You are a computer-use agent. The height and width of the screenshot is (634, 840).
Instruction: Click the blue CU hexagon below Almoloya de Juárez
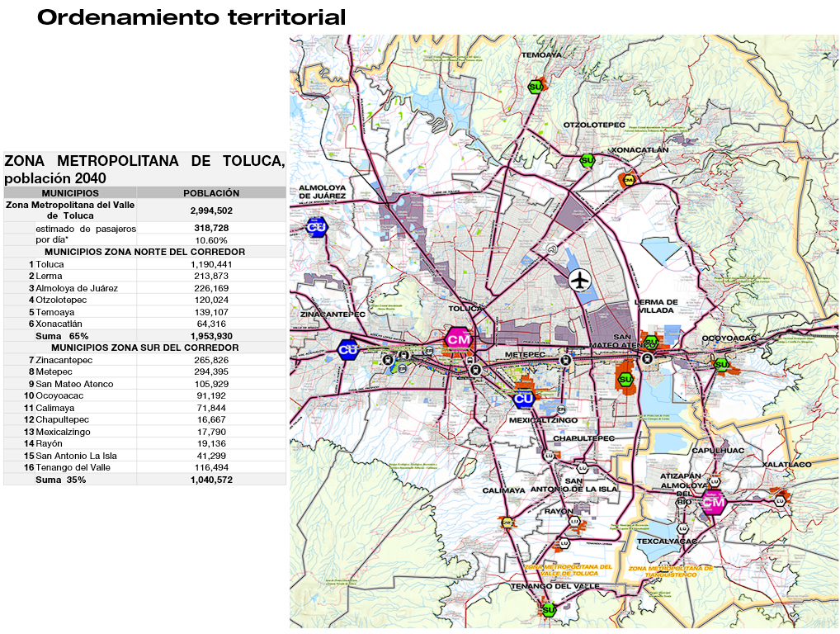point(316,227)
